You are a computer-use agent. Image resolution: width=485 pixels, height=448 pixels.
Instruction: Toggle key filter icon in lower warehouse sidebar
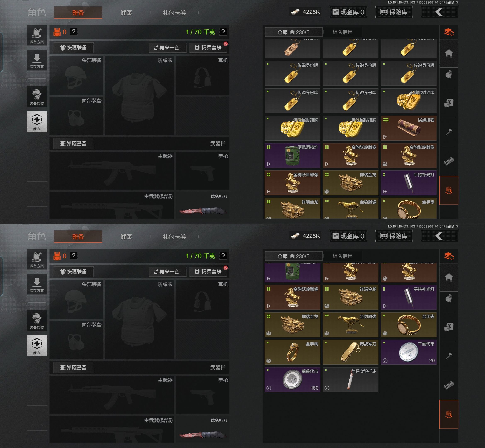(x=449, y=356)
